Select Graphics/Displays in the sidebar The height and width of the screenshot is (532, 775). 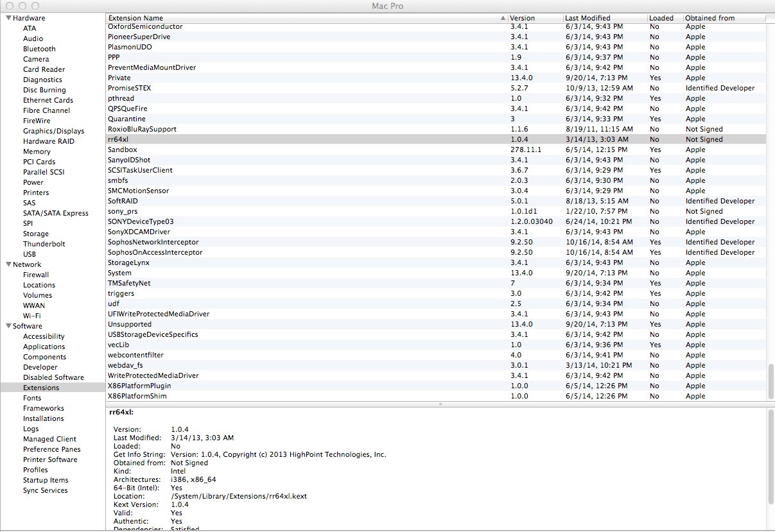[54, 131]
